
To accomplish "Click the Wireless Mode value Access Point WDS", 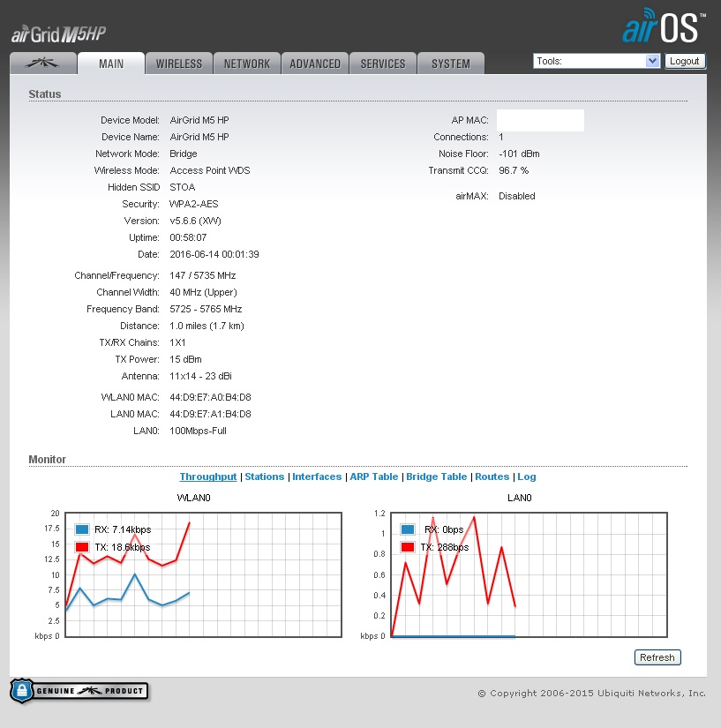I will (x=210, y=170).
